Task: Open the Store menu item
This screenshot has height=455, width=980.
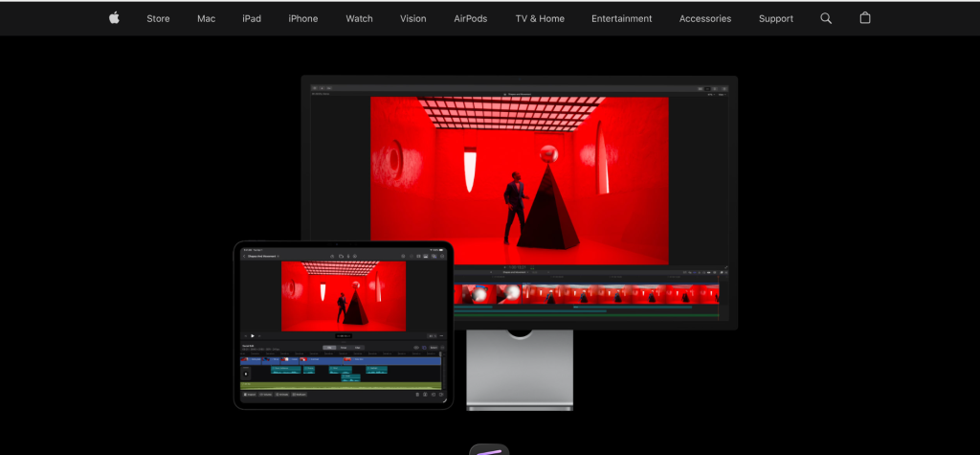Action: click(158, 18)
